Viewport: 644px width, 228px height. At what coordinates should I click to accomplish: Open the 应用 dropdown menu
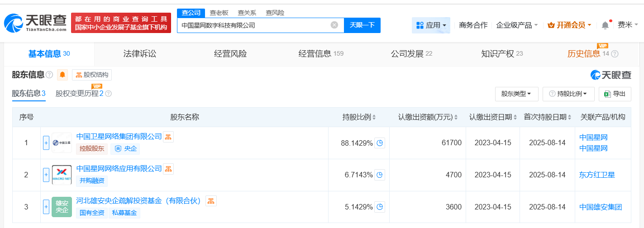coord(431,25)
